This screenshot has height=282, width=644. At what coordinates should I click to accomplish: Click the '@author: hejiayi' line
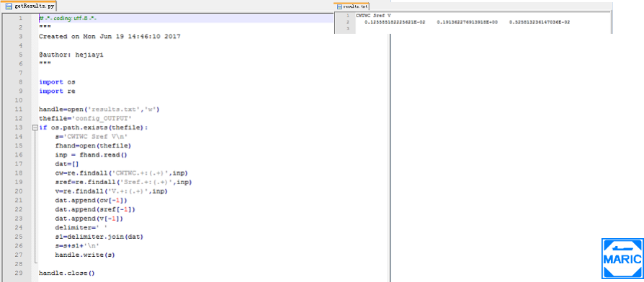(x=71, y=55)
